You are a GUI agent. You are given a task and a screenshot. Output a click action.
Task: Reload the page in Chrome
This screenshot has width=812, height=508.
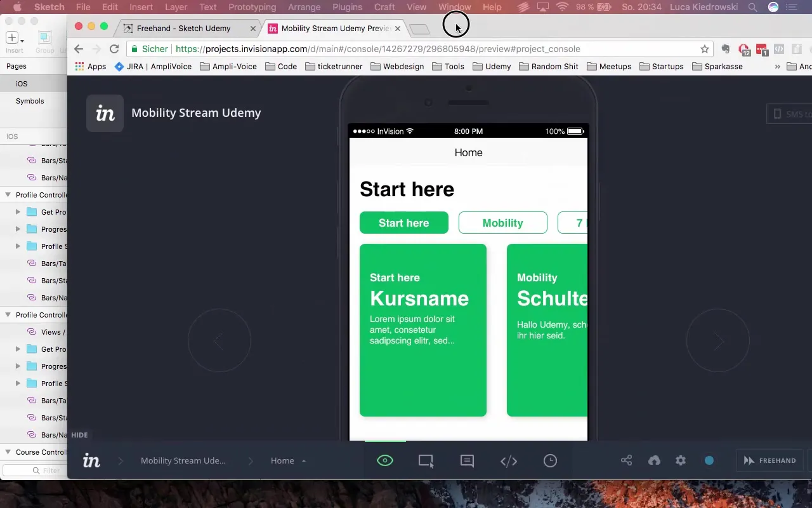point(114,49)
